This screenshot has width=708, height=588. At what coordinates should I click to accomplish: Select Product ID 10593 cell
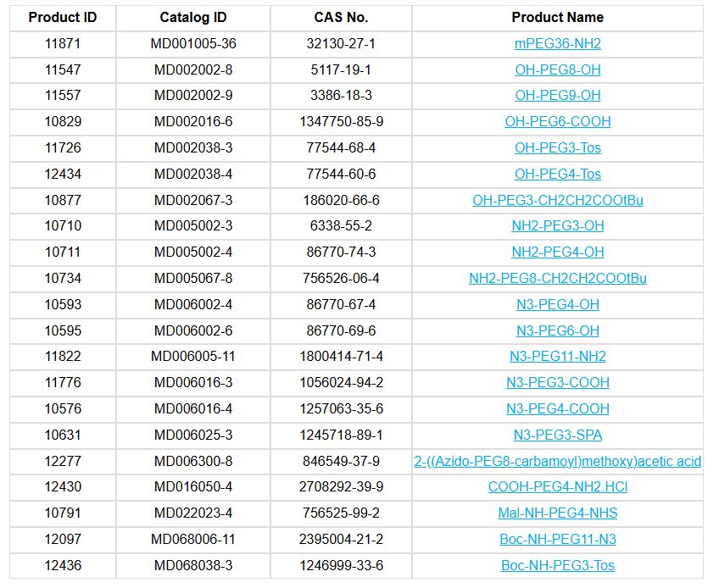[63, 304]
